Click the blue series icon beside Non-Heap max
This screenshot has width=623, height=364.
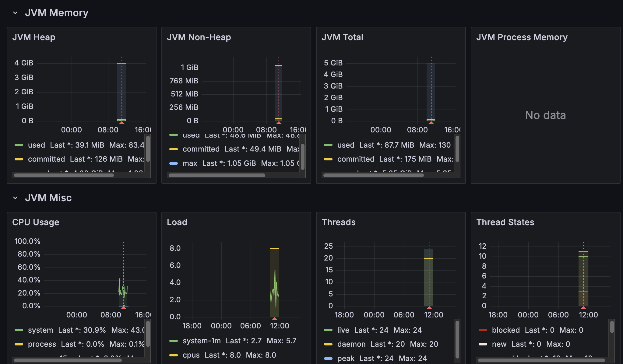tap(174, 163)
